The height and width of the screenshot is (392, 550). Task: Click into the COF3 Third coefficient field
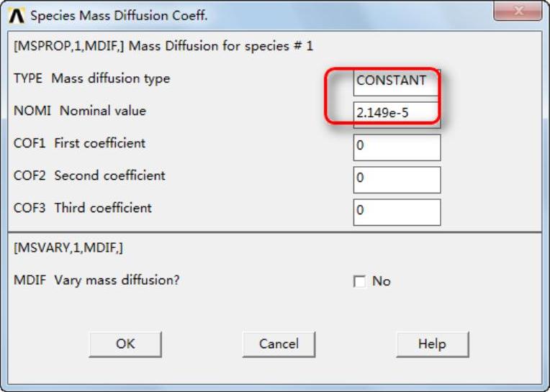(397, 211)
